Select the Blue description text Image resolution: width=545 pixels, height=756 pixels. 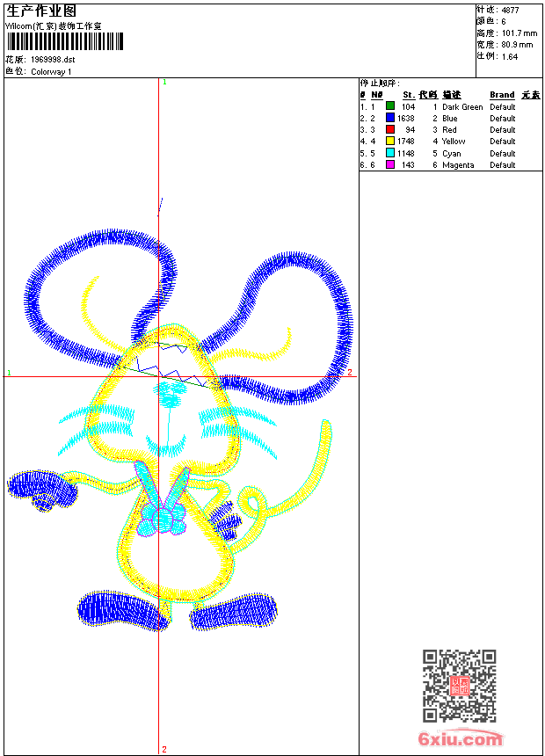(449, 118)
